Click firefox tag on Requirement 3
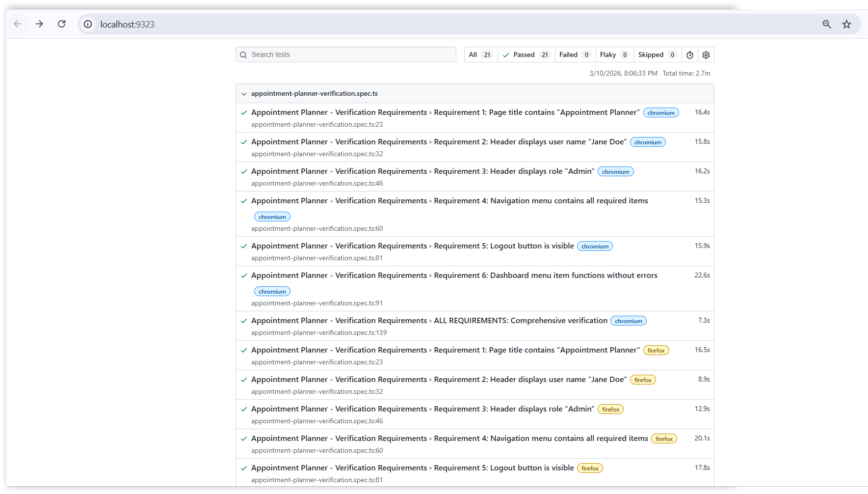 611,410
